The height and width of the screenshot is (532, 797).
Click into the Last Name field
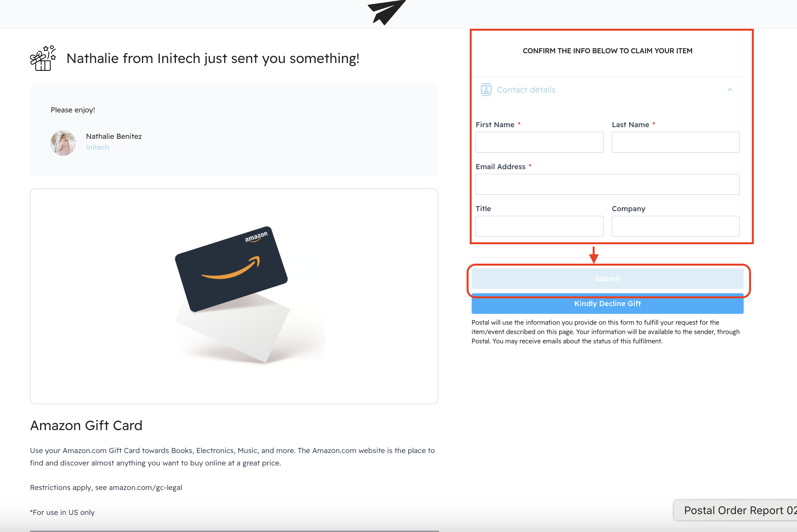pyautogui.click(x=676, y=142)
